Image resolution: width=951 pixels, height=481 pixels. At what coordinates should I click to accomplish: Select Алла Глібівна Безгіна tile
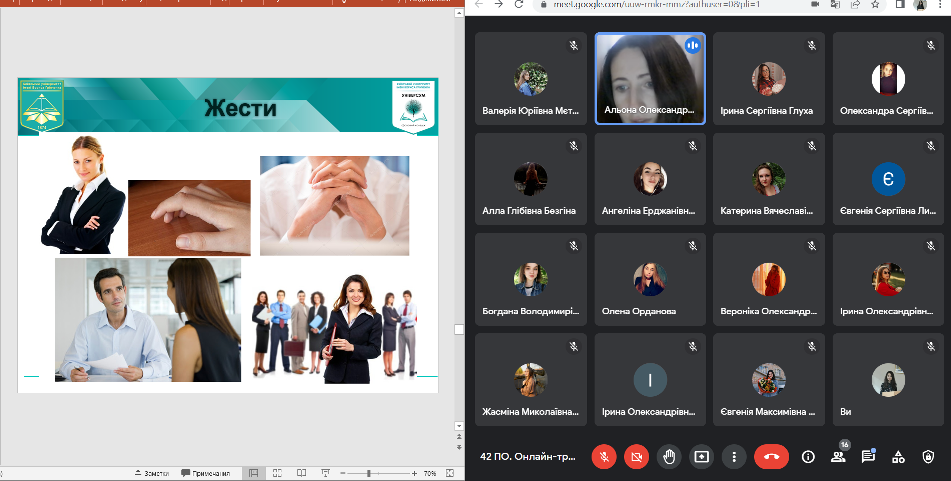[531, 179]
